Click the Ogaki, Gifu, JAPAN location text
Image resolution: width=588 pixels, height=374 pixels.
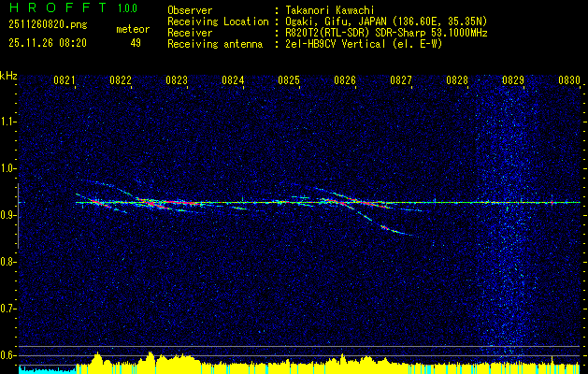386,22
